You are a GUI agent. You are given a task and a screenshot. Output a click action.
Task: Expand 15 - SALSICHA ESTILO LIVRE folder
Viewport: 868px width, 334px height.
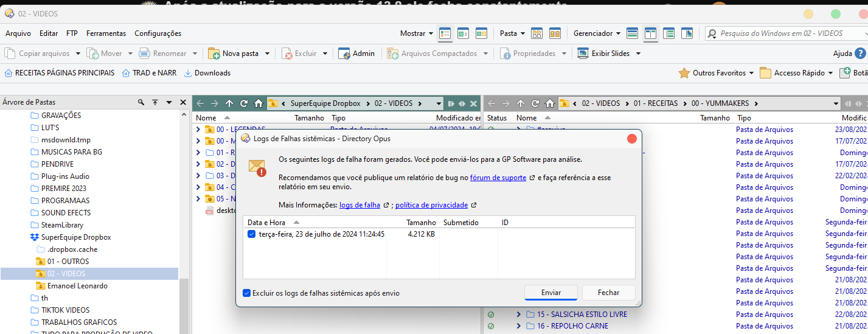(x=519, y=315)
